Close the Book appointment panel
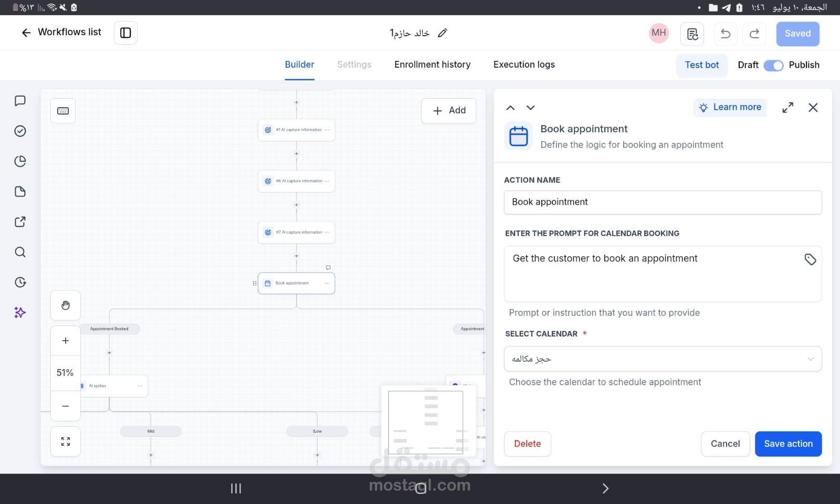 (813, 108)
